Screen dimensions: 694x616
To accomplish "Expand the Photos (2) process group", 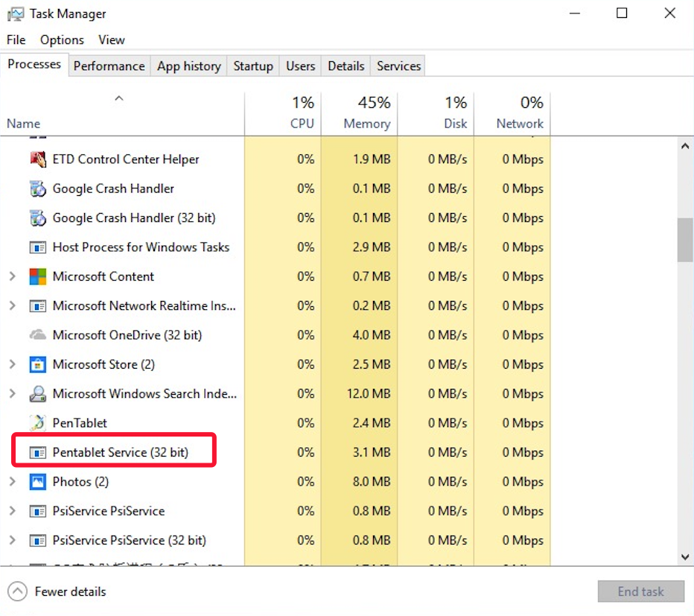I will click(x=12, y=482).
